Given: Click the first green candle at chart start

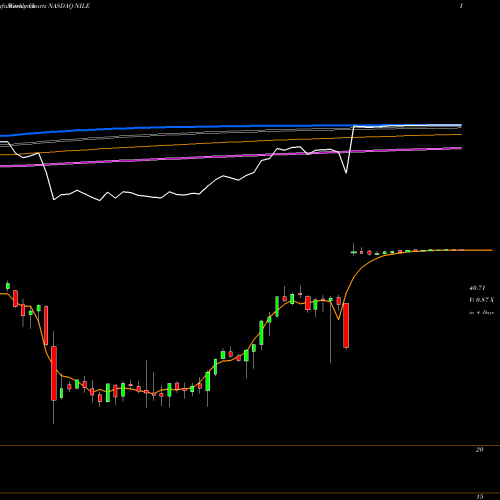Looking at the screenshot, I should click(8, 286).
